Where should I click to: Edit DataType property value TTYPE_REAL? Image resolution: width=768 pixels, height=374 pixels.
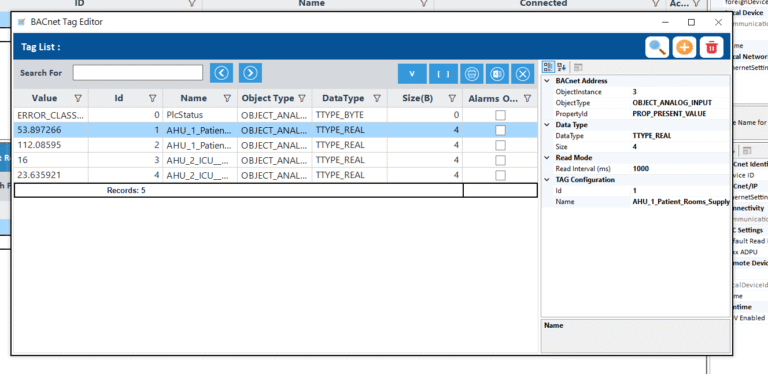[x=680, y=136]
